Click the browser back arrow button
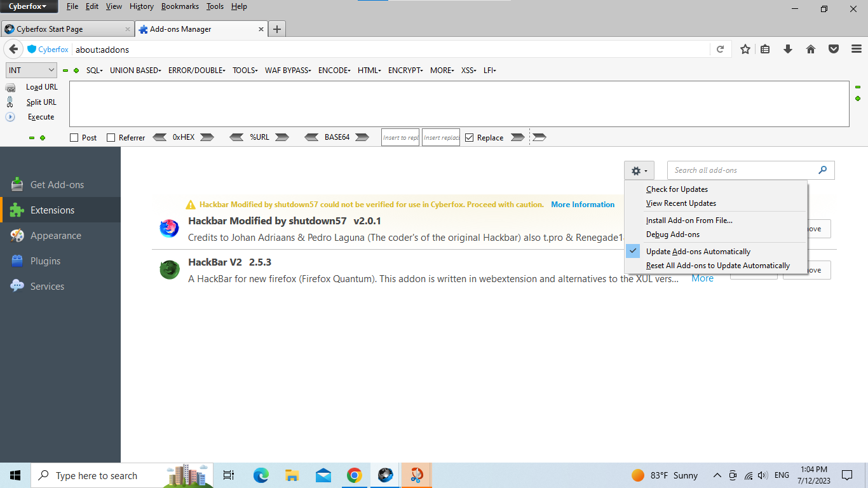 tap(13, 49)
